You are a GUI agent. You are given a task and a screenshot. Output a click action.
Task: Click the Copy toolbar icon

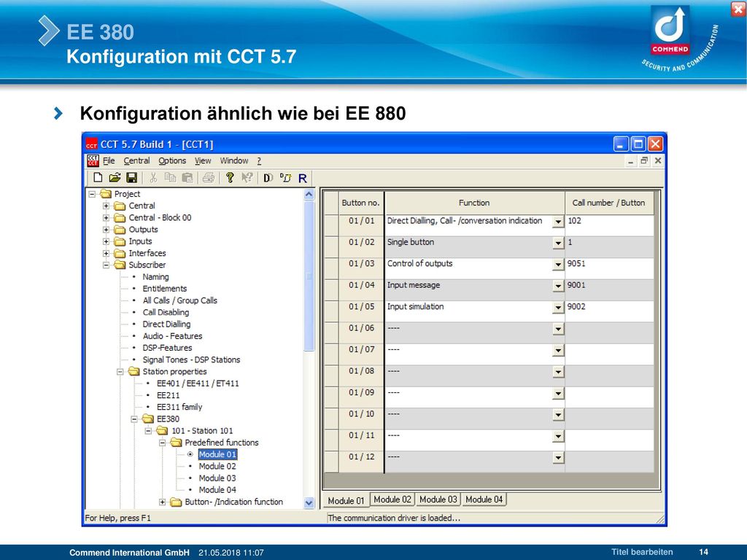170,178
